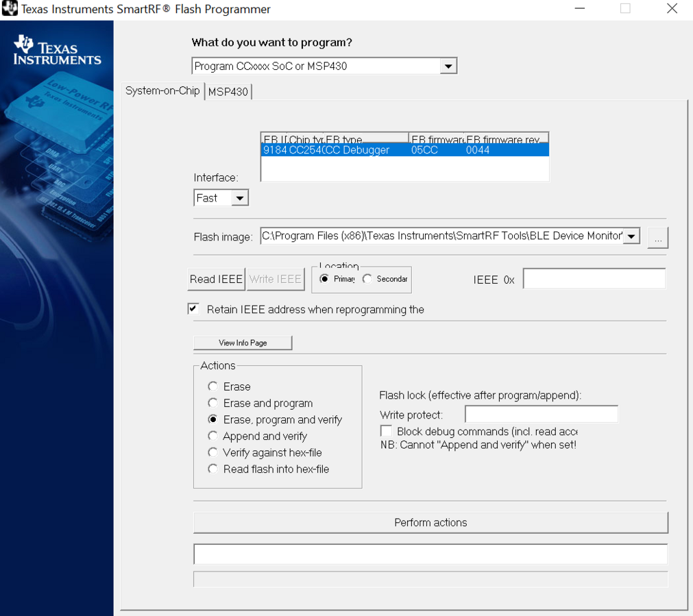Select Secondary location radio button

tap(368, 279)
